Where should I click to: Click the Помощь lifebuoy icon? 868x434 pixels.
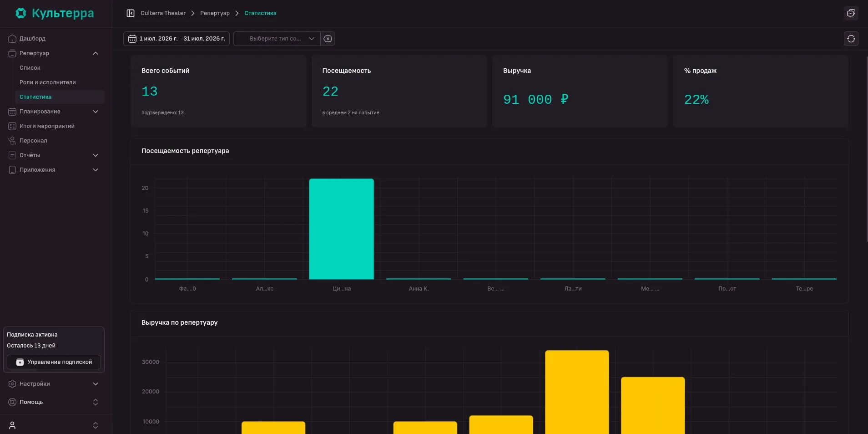pyautogui.click(x=12, y=402)
